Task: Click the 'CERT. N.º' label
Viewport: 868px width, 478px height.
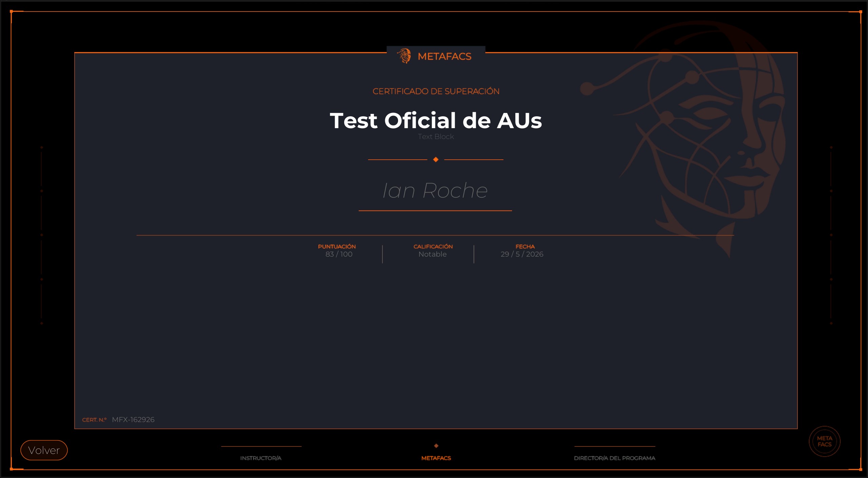Action: coord(94,420)
